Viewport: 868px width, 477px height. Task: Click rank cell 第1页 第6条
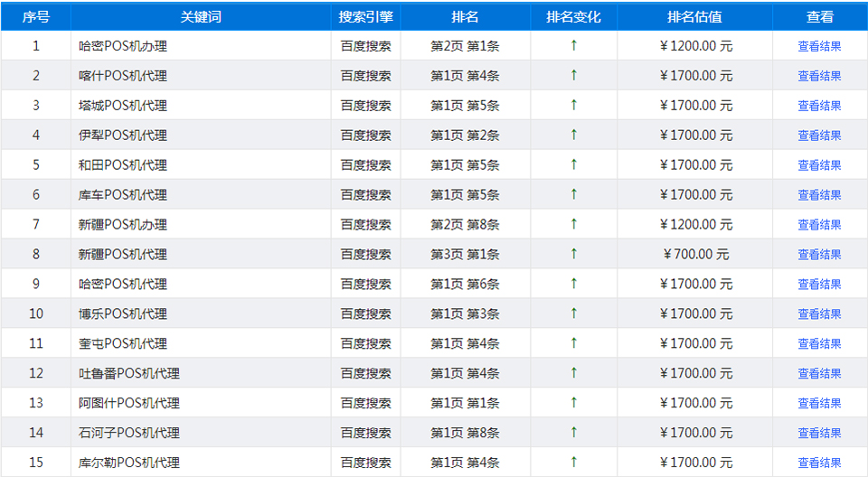(x=465, y=284)
